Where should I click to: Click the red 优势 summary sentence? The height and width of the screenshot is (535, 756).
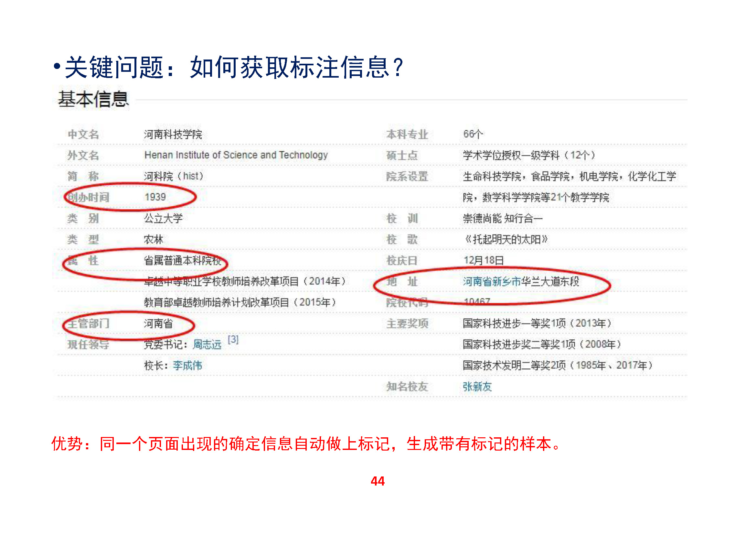click(x=306, y=444)
